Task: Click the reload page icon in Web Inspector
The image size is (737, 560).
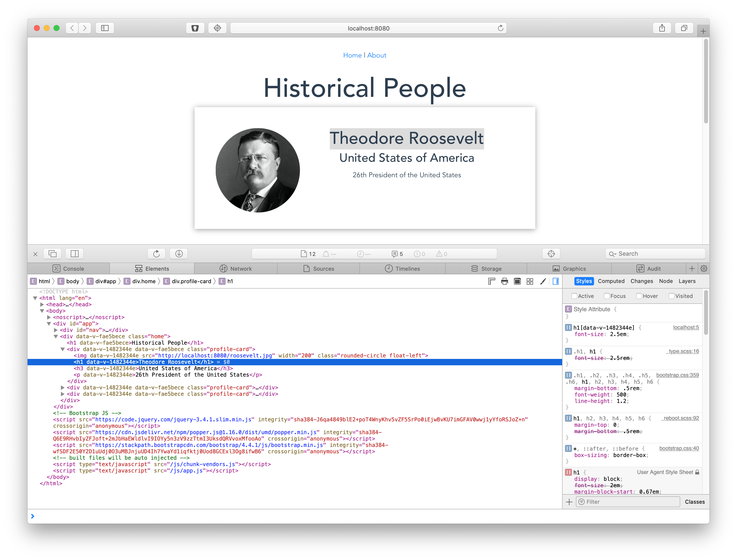Action: tap(156, 254)
